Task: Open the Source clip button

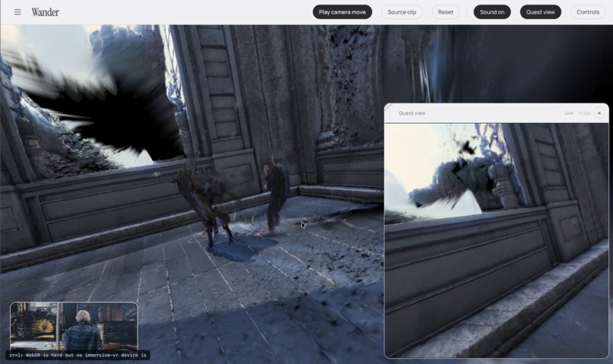Action: [402, 12]
